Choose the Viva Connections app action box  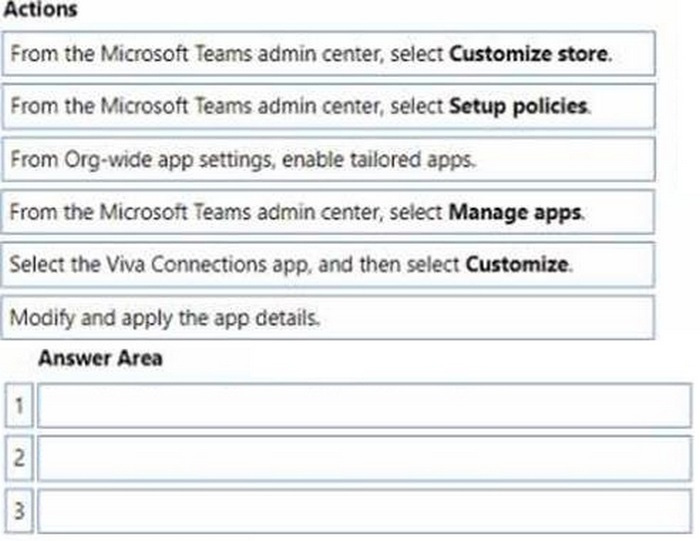328,265
